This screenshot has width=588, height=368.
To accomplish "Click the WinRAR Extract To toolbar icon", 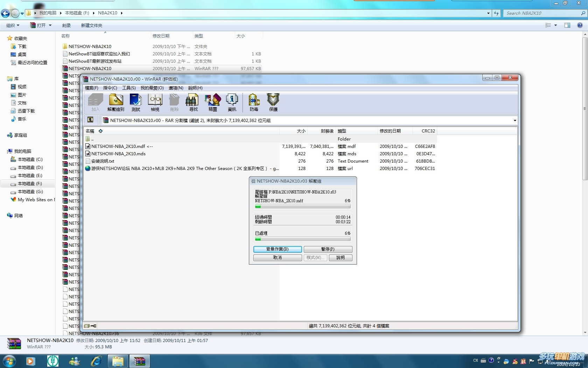I will click(x=116, y=102).
